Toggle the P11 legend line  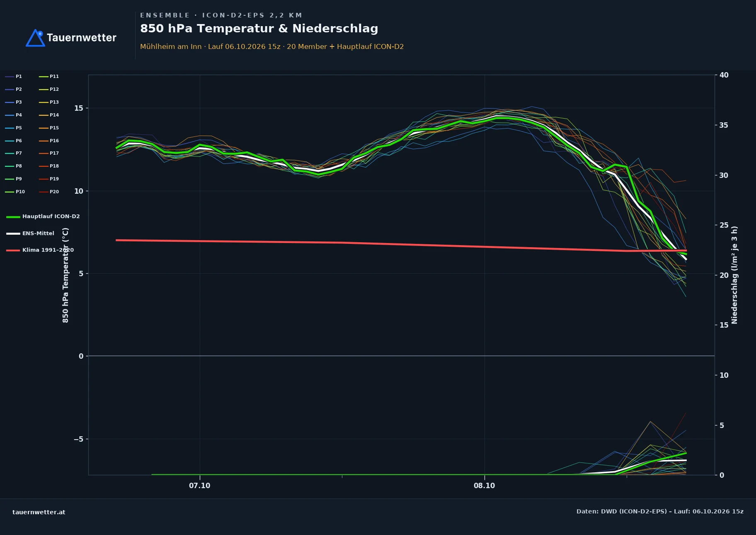pos(49,76)
